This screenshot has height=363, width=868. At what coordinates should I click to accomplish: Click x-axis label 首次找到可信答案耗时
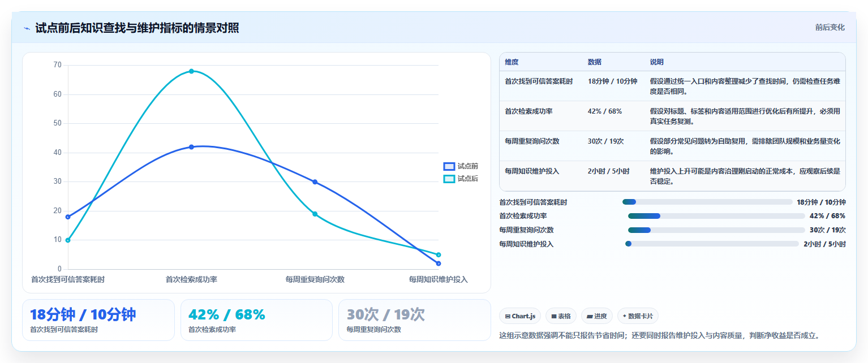(68, 279)
